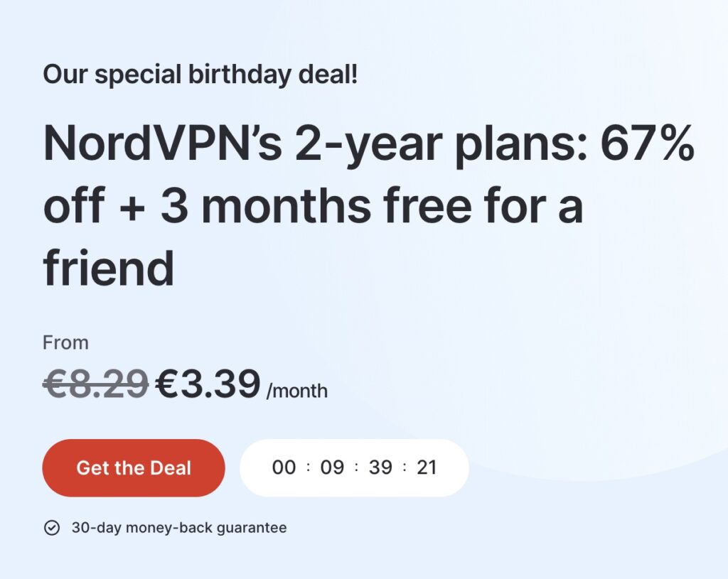Click the "09" countdown digits
This screenshot has width=728, height=579.
[332, 467]
